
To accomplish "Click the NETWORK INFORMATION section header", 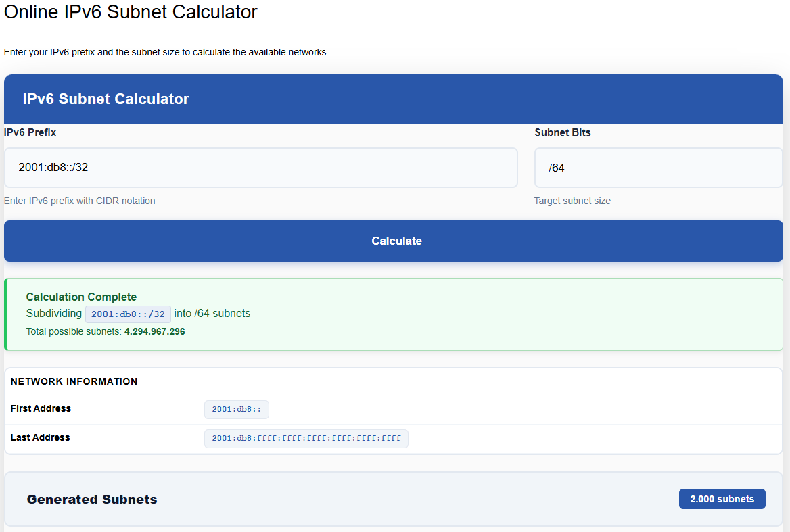I will [x=74, y=381].
